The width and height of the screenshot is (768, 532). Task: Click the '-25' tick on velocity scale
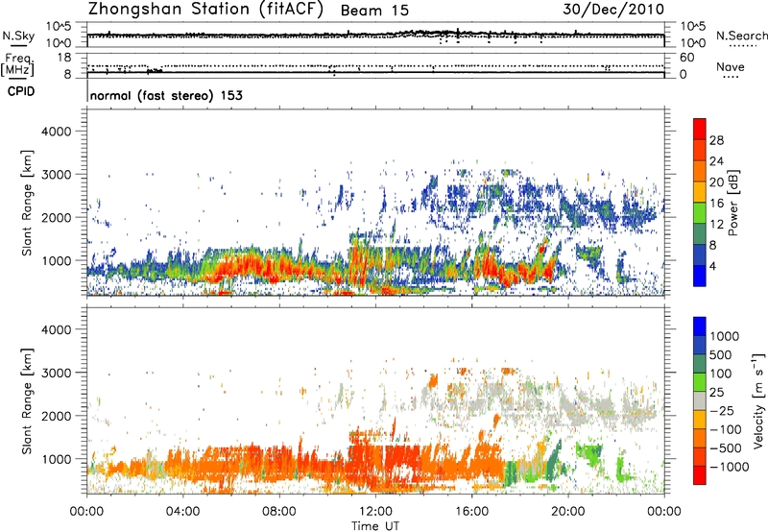click(722, 410)
